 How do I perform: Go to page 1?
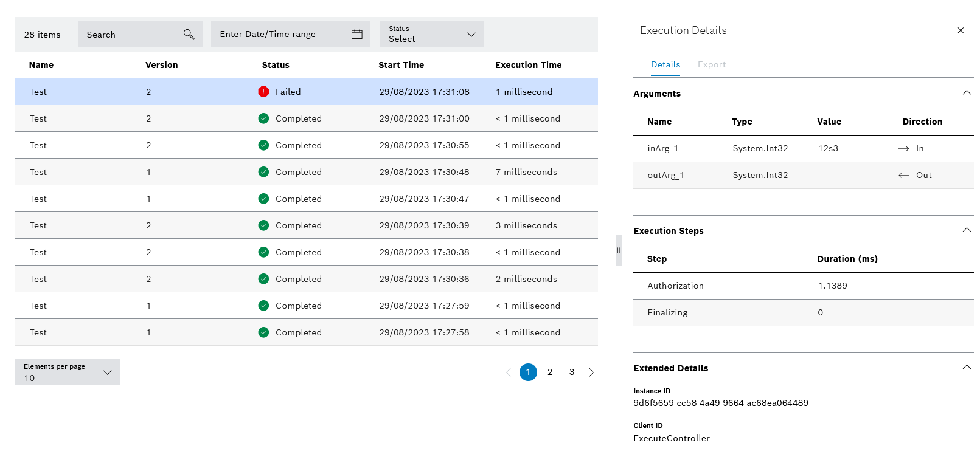pos(528,372)
